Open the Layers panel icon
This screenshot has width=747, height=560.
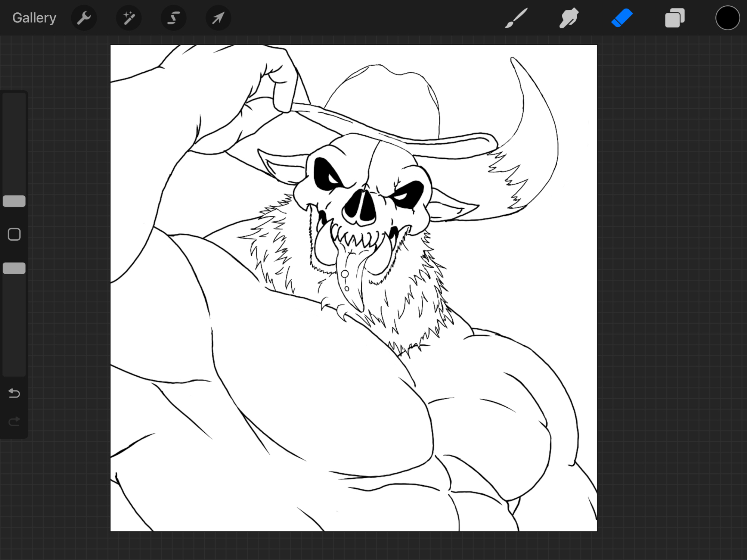tap(675, 18)
